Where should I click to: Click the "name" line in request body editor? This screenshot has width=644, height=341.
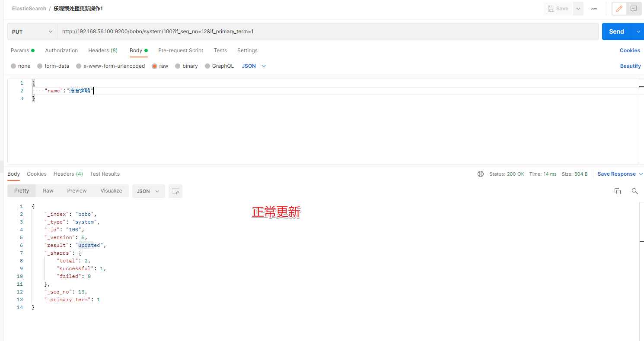click(335, 91)
